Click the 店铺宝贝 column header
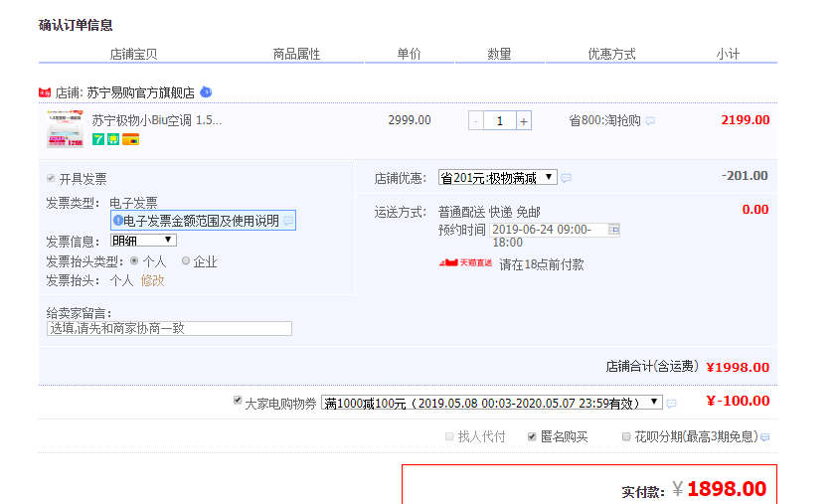This screenshot has height=504, width=837. pyautogui.click(x=133, y=54)
